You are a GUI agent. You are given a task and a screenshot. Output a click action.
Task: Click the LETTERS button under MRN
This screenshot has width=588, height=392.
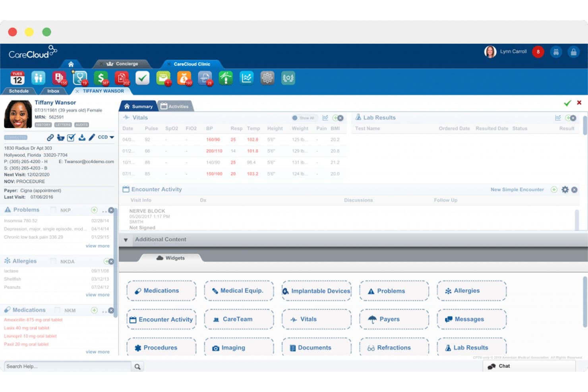(63, 125)
